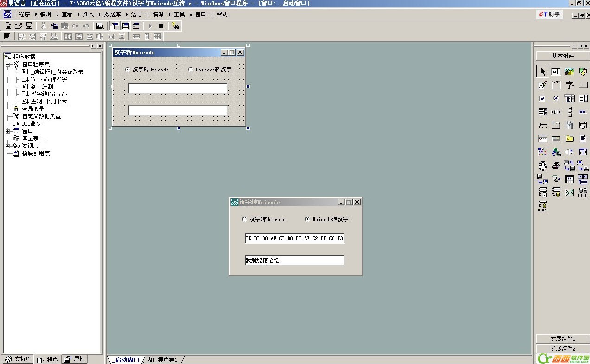Click the binoculars help-search icon
The width and height of the screenshot is (590, 364).
tap(175, 26)
